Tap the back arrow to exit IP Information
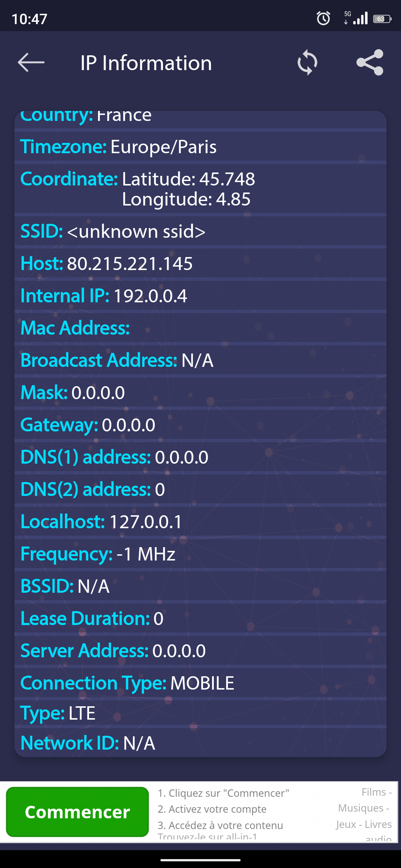Viewport: 401px width, 868px height. [x=31, y=62]
